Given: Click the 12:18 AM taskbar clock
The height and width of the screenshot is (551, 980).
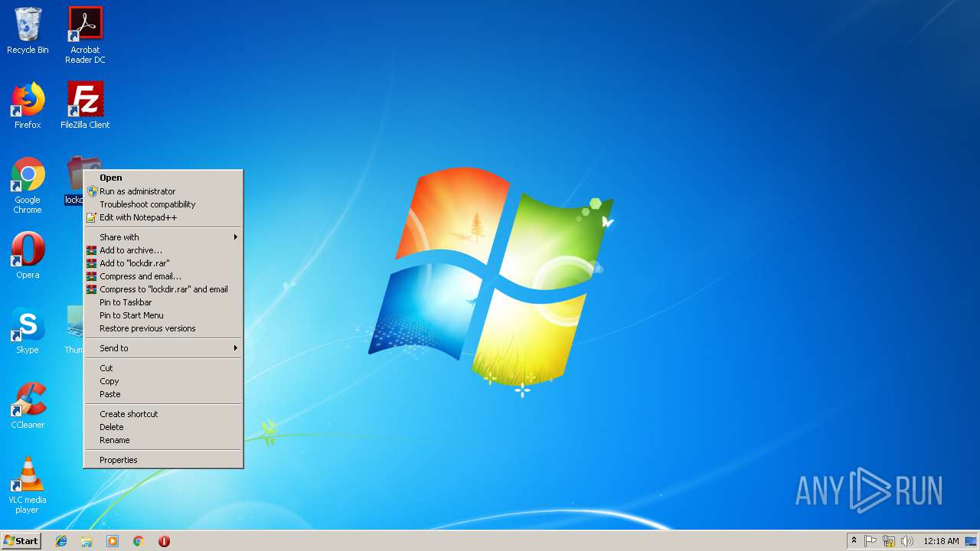Looking at the screenshot, I should (x=941, y=541).
